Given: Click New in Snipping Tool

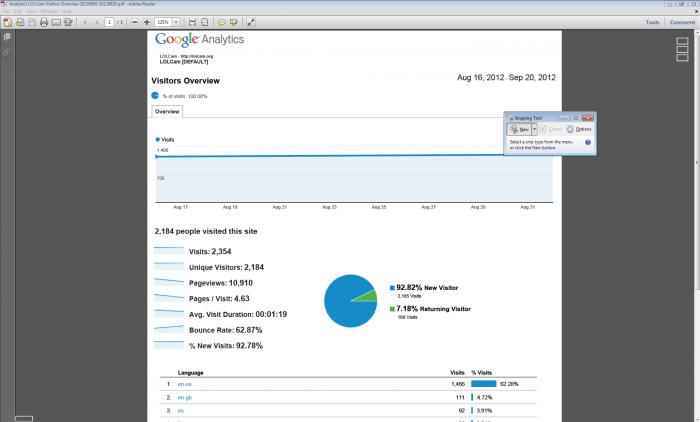Looking at the screenshot, I should click(520, 130).
